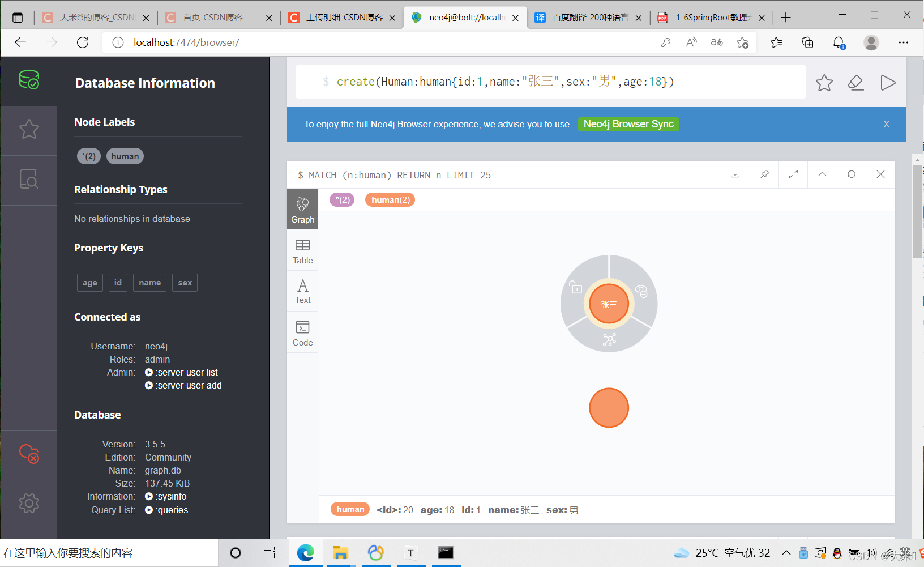Viewport: 924px width, 567px height.
Task: Click the age property key
Action: [90, 283]
